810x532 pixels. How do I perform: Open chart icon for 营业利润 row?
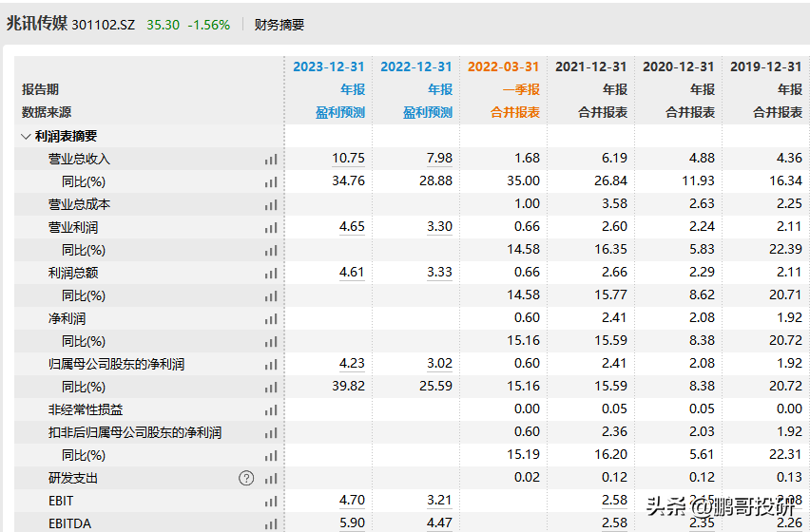click(271, 228)
